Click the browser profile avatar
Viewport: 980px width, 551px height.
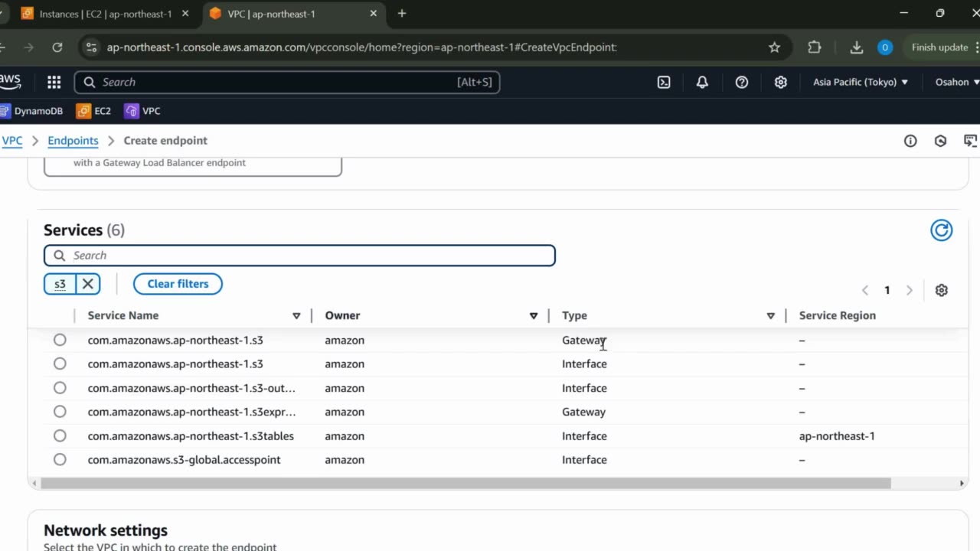[x=885, y=47]
